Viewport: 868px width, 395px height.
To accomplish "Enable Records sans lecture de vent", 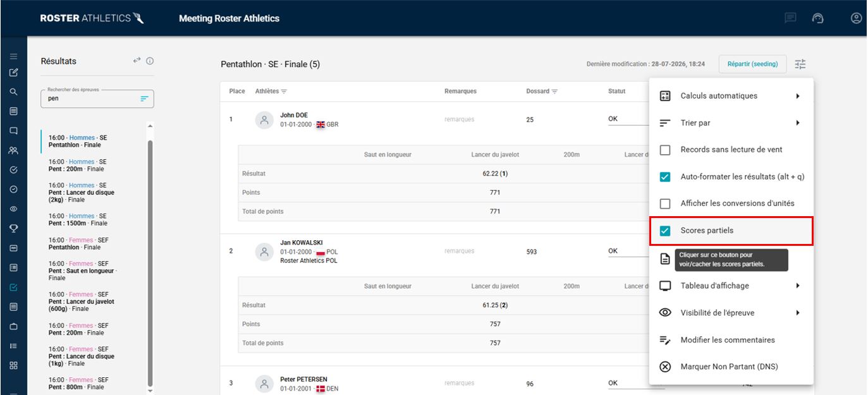I will click(x=665, y=150).
